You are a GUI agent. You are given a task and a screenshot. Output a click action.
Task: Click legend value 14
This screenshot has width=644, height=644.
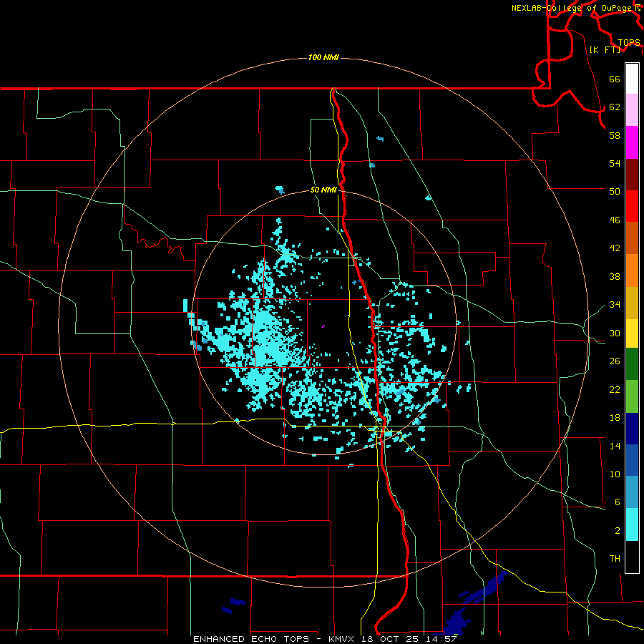click(615, 446)
